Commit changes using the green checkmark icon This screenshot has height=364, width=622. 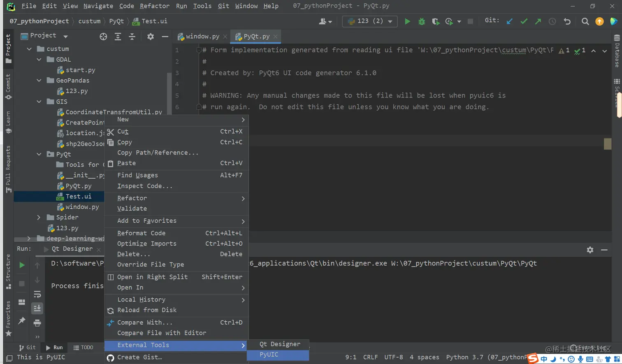[524, 21]
